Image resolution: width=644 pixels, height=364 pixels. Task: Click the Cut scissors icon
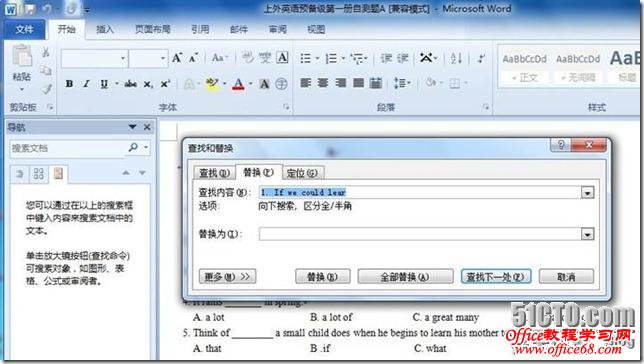(x=45, y=52)
